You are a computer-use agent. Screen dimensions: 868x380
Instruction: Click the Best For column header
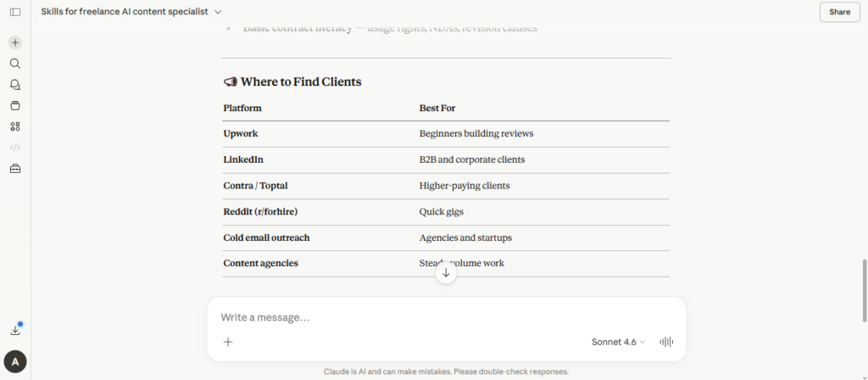[x=437, y=108]
